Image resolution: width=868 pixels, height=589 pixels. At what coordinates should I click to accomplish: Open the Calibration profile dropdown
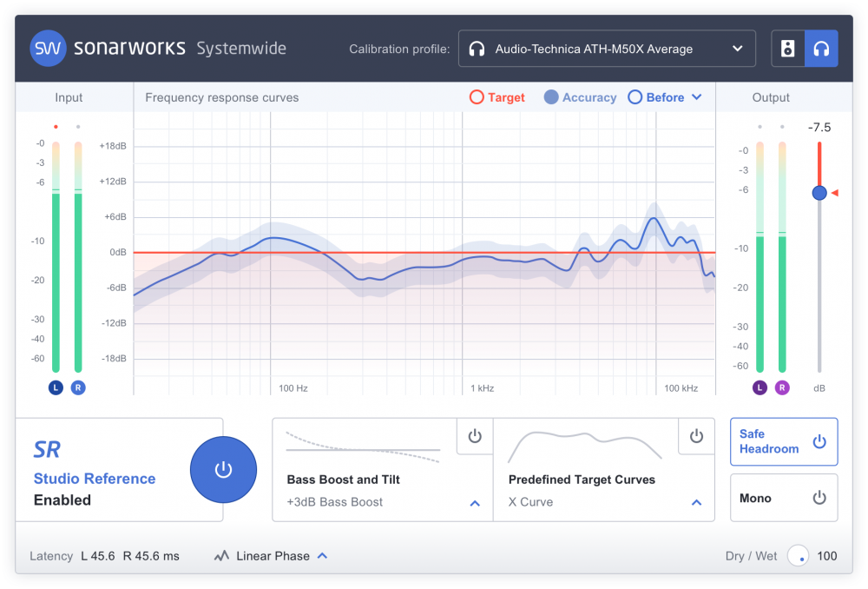606,49
